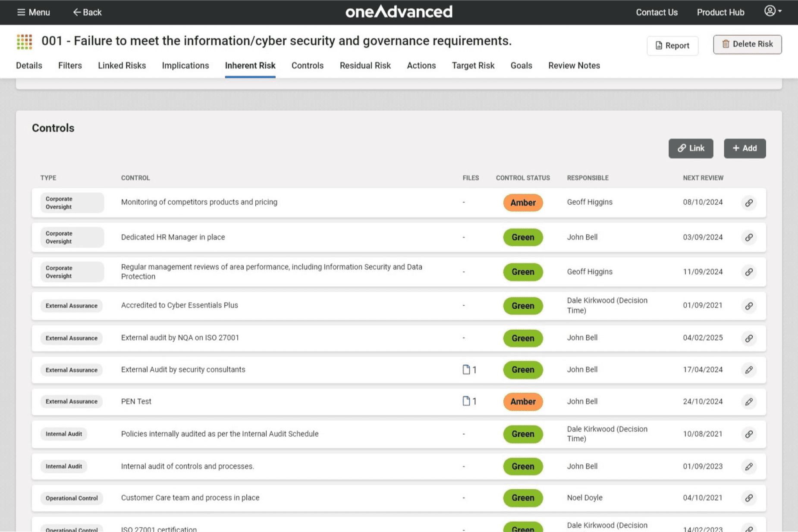This screenshot has height=532, width=798.
Task: Open attached file for External Audit by security consultants
Action: click(x=469, y=370)
